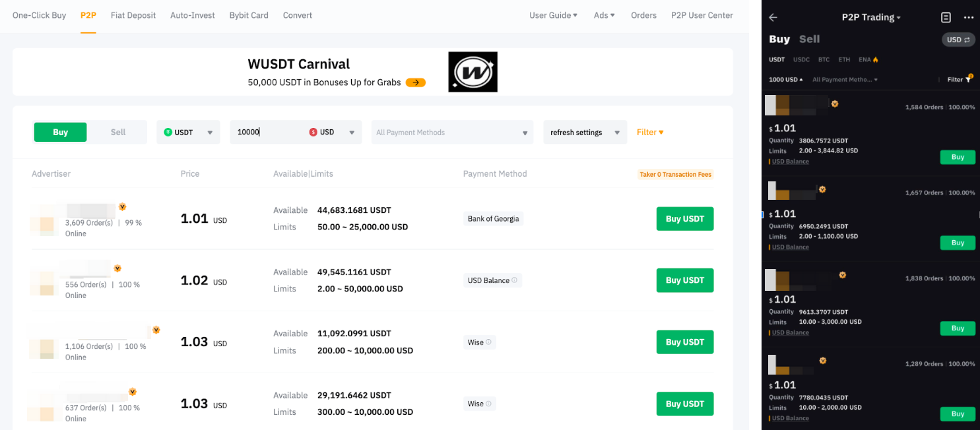This screenshot has width=980, height=430.
Task: Toggle the USD currency switch pill
Action: pyautogui.click(x=958, y=40)
